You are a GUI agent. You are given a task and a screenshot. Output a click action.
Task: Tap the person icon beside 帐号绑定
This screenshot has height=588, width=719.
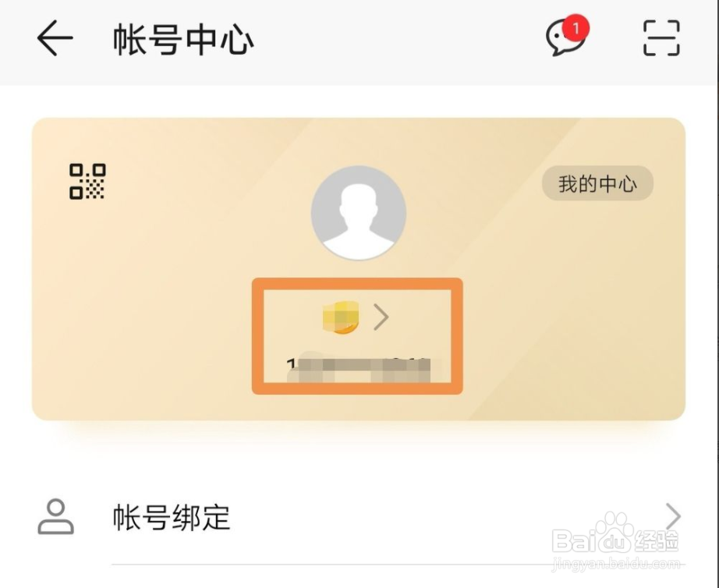click(x=55, y=517)
